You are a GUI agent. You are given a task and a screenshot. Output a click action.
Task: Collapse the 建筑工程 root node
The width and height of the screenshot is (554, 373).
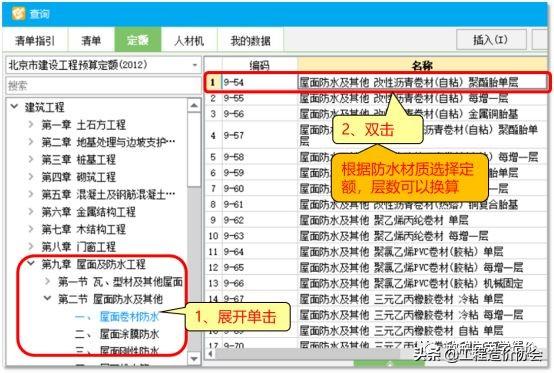(x=14, y=106)
